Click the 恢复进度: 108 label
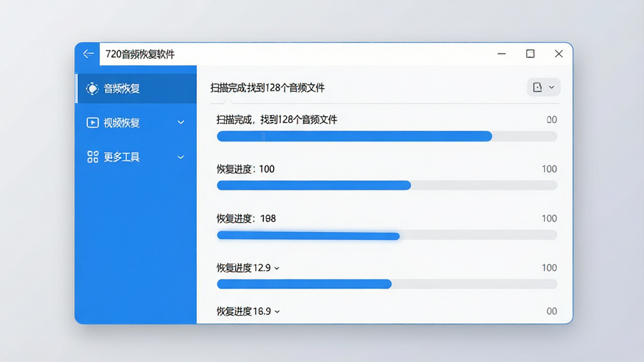 pos(246,218)
